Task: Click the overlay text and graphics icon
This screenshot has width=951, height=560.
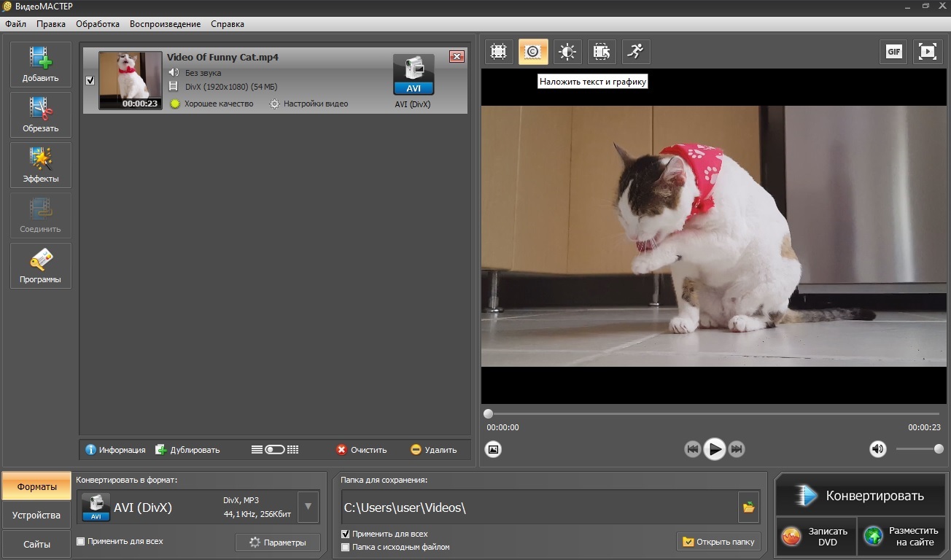Action: click(x=533, y=52)
